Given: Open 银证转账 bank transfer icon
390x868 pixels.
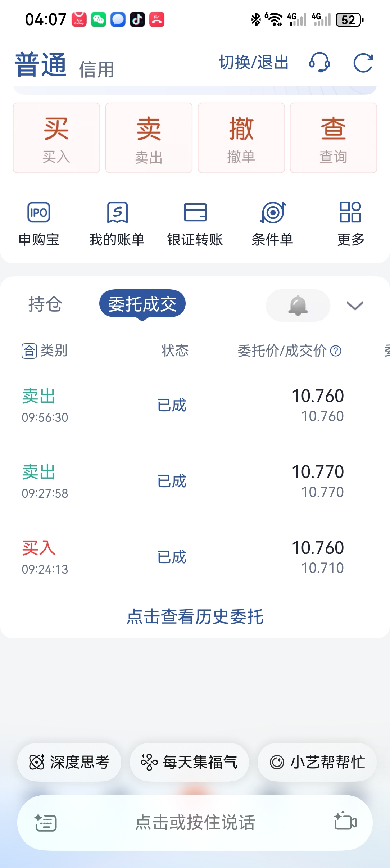Looking at the screenshot, I should click(x=195, y=212).
